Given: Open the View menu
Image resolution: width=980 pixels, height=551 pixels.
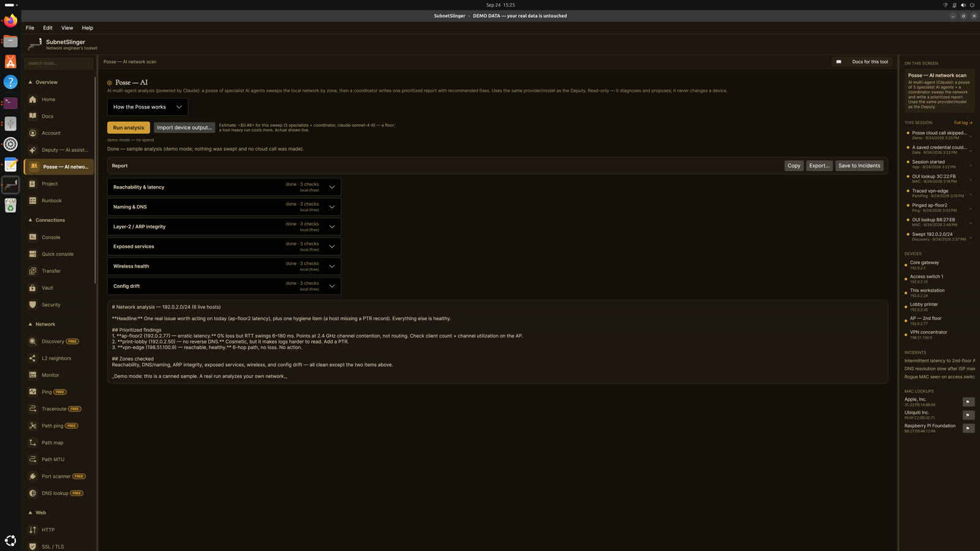Looking at the screenshot, I should (x=67, y=28).
